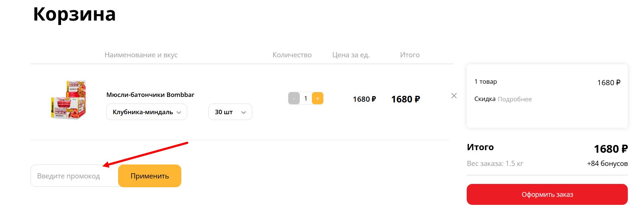Viewport: 644px width, 210px height.
Task: Click the Цена за ед. column header
Action: 351,55
